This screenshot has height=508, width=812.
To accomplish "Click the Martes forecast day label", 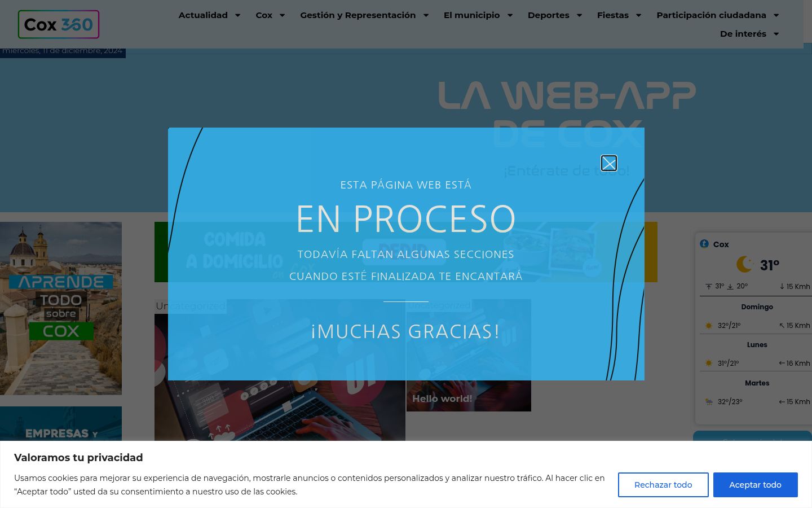I will [757, 383].
